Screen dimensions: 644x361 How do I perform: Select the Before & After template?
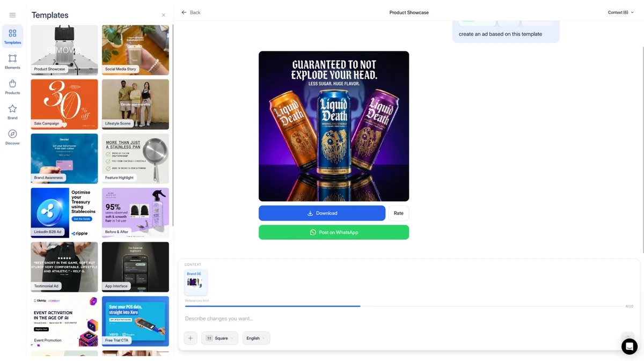[135, 212]
